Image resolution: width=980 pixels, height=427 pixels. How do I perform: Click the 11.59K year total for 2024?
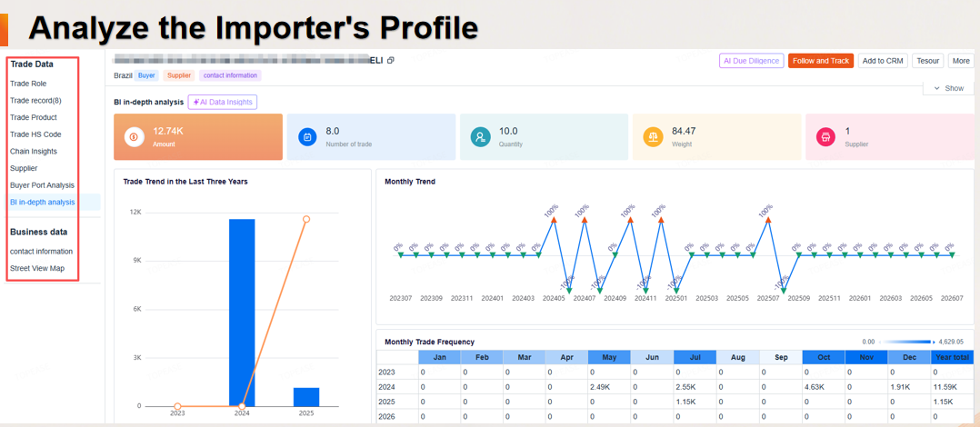tap(953, 387)
